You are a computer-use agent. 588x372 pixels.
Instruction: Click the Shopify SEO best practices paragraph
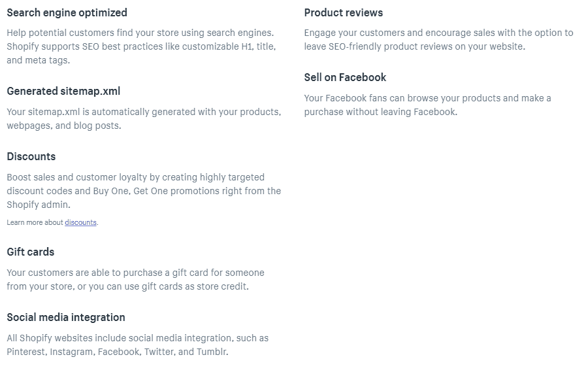coord(140,46)
